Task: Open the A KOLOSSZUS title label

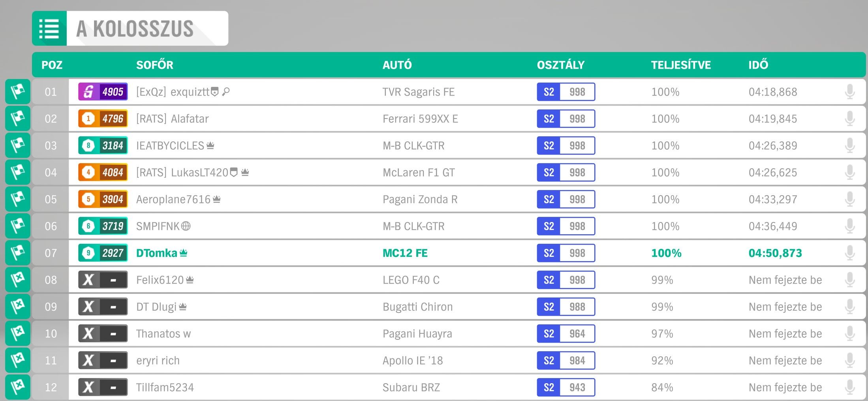Action: point(135,28)
